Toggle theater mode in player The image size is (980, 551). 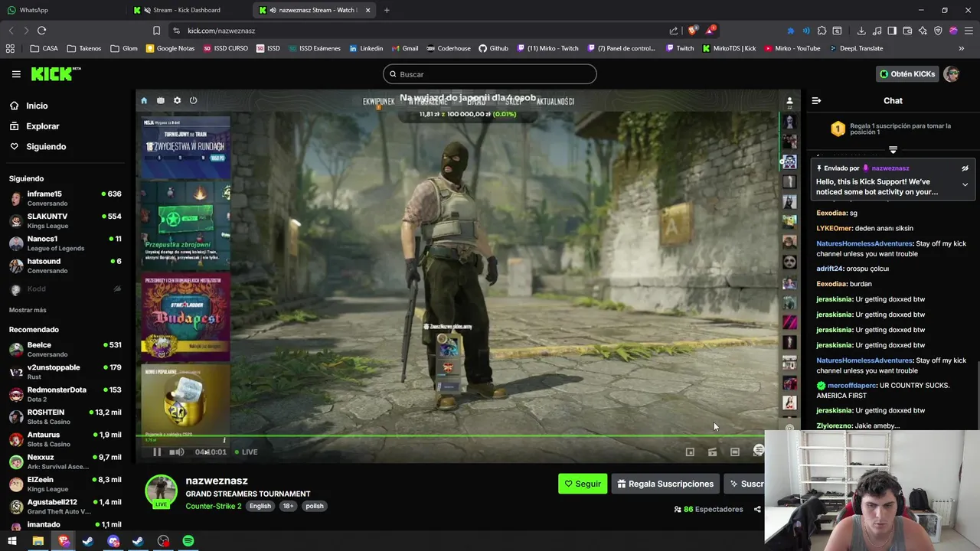click(735, 452)
